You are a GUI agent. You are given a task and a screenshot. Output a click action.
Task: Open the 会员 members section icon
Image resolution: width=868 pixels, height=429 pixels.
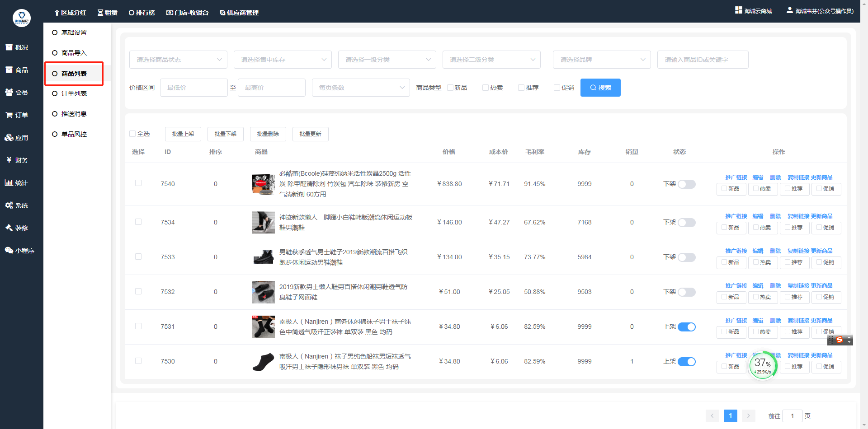click(9, 93)
